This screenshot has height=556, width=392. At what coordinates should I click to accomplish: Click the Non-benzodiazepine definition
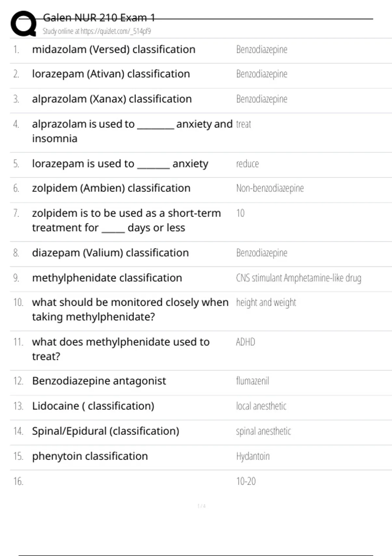click(x=270, y=188)
